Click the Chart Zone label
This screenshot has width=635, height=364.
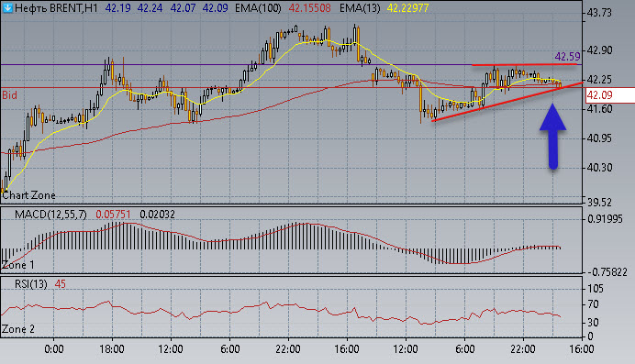point(28,195)
